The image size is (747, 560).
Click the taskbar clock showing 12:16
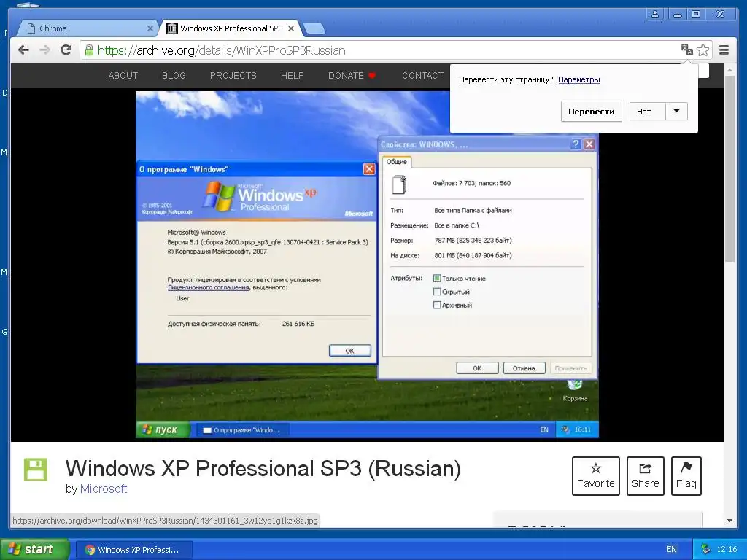(x=727, y=549)
